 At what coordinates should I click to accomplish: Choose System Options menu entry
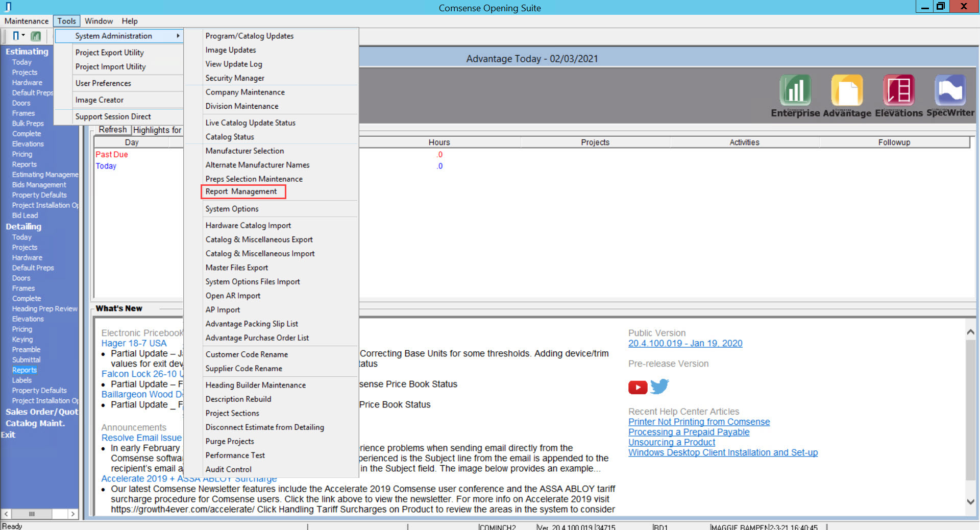tap(232, 209)
